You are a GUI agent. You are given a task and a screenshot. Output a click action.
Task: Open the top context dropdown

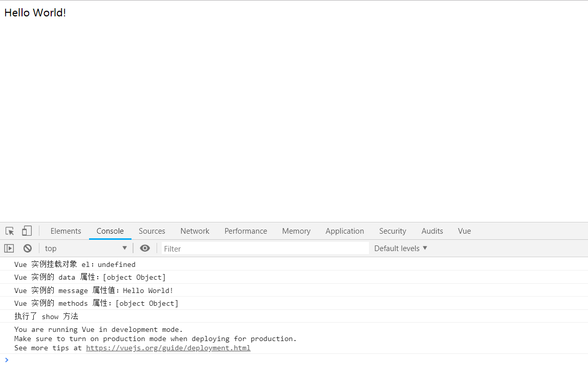pyautogui.click(x=86, y=248)
